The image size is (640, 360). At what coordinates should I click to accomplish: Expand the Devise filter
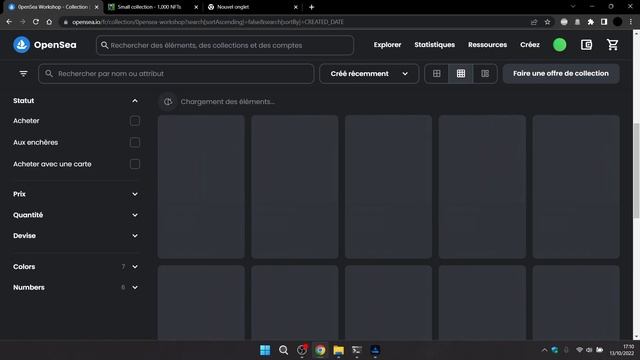tap(135, 236)
